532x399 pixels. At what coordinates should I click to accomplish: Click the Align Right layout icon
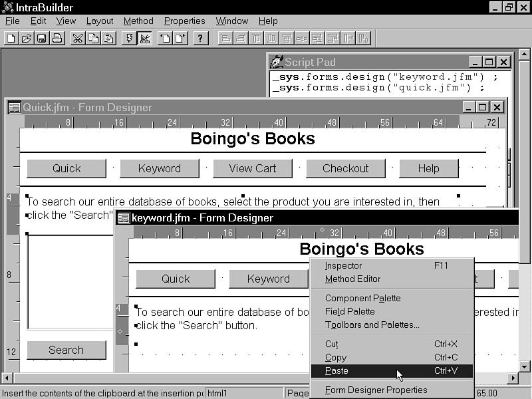241,38
